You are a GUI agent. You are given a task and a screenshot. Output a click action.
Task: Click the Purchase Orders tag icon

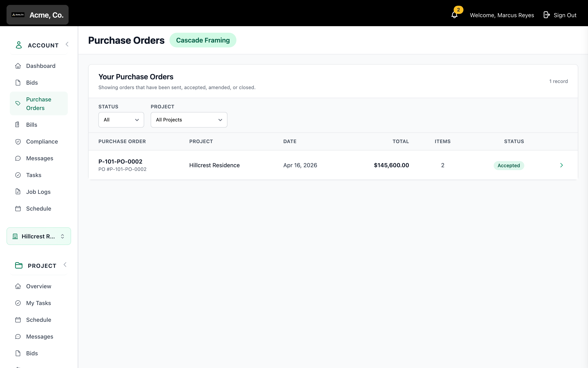click(18, 103)
